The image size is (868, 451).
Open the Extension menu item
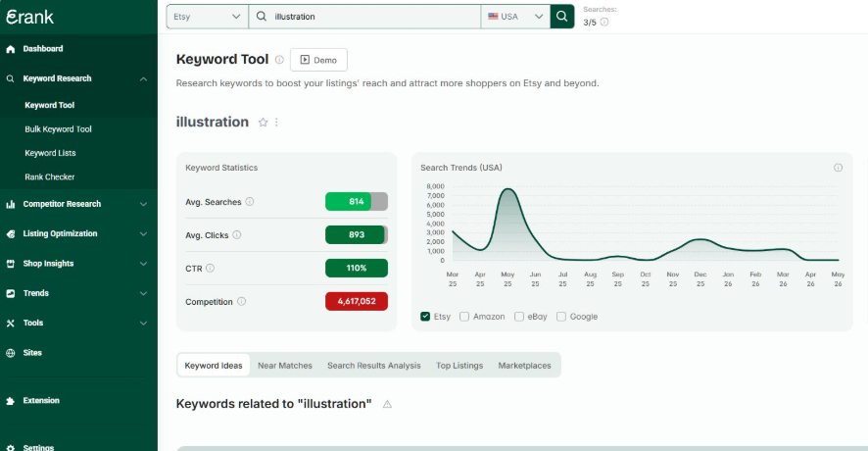[41, 401]
